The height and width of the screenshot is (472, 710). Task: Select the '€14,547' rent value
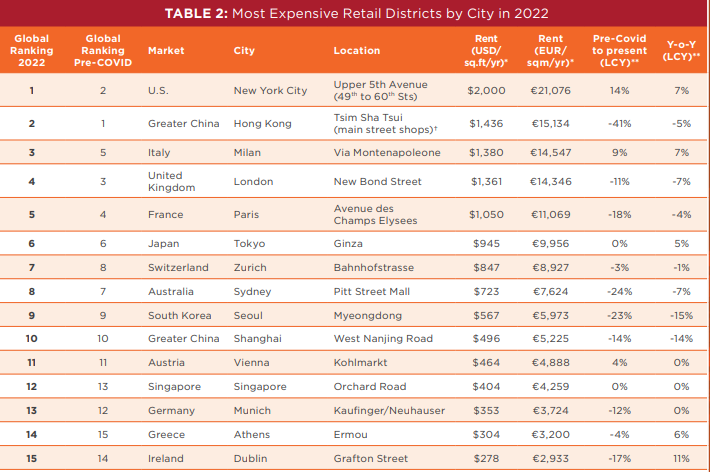point(551,152)
